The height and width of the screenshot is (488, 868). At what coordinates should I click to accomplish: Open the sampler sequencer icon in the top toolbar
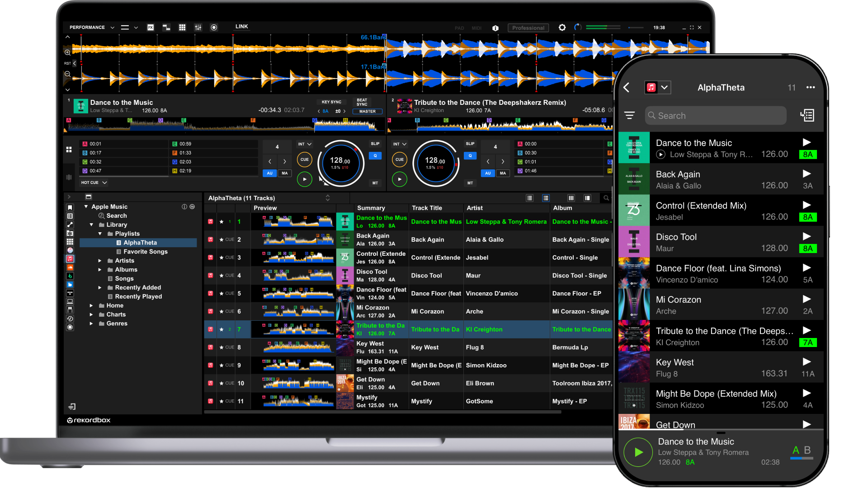(x=166, y=28)
